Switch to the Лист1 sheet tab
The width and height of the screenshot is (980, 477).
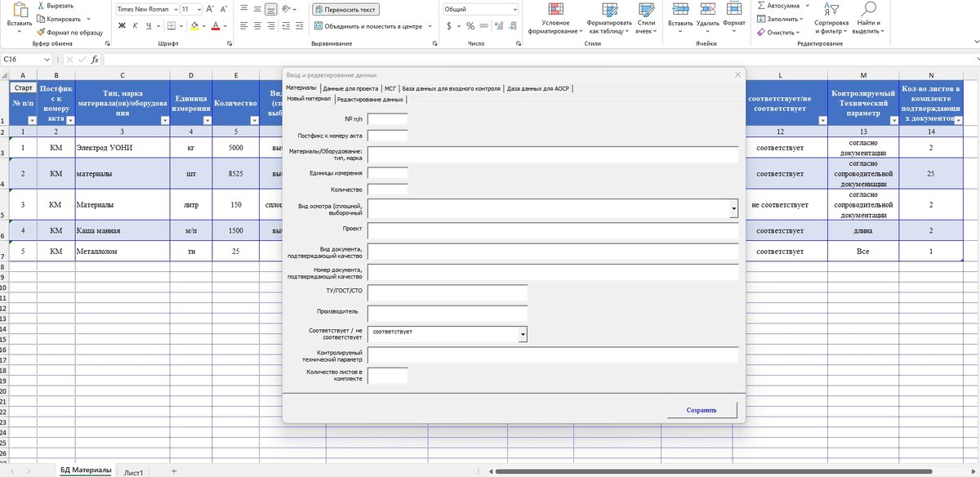coord(134,471)
